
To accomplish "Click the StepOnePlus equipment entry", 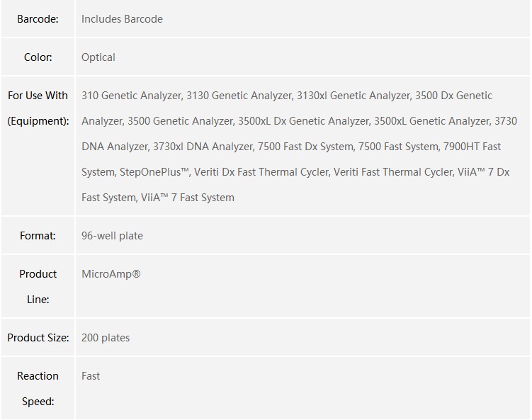I will [154, 172].
